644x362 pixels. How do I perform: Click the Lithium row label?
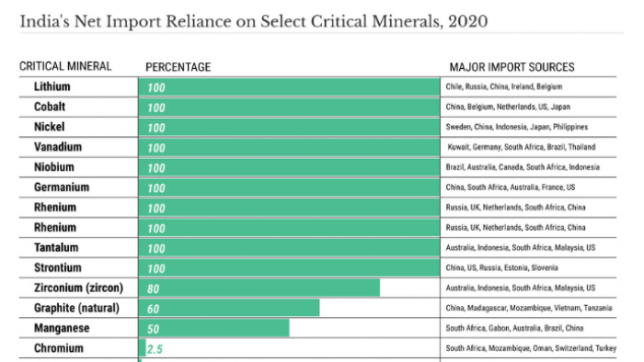point(52,86)
